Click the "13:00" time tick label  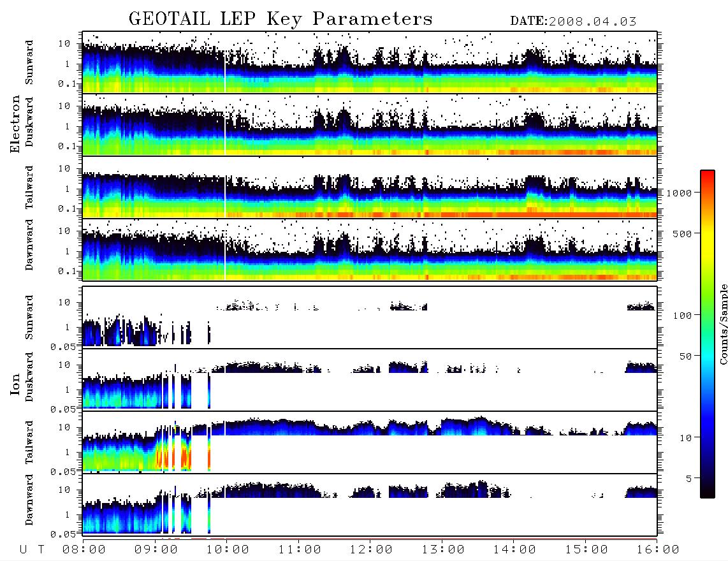tap(443, 550)
